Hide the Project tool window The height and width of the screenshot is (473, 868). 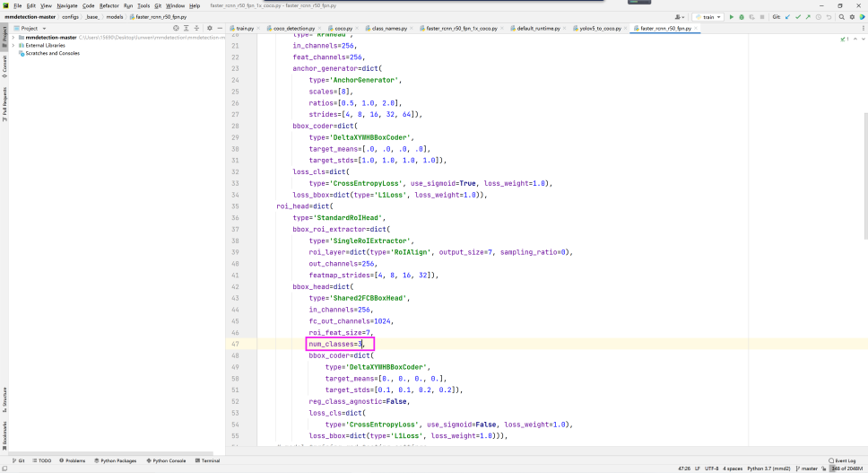coord(220,28)
